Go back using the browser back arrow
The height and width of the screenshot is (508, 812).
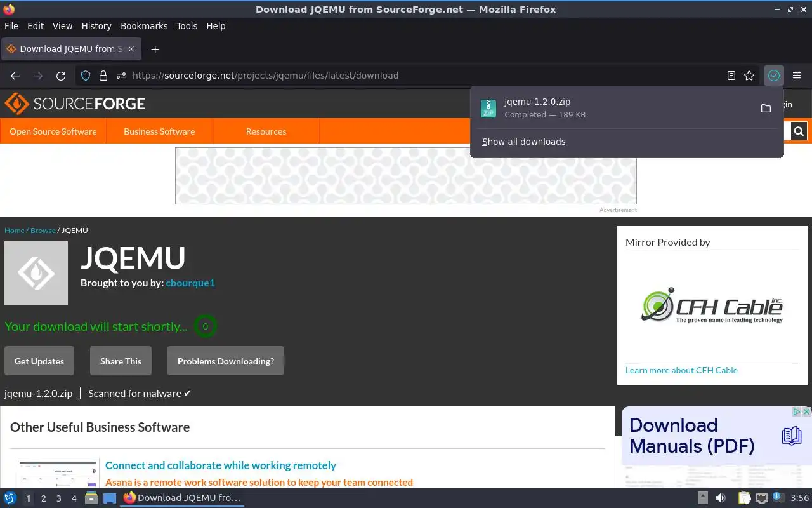click(15, 76)
